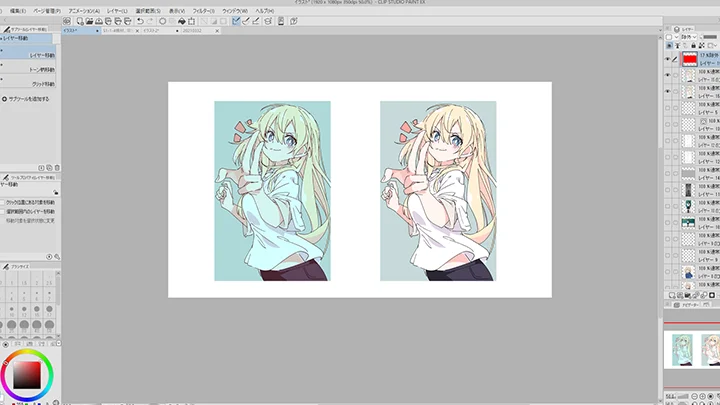Click the Open file folder icon
This screenshot has width=720, height=405.
(89, 21)
